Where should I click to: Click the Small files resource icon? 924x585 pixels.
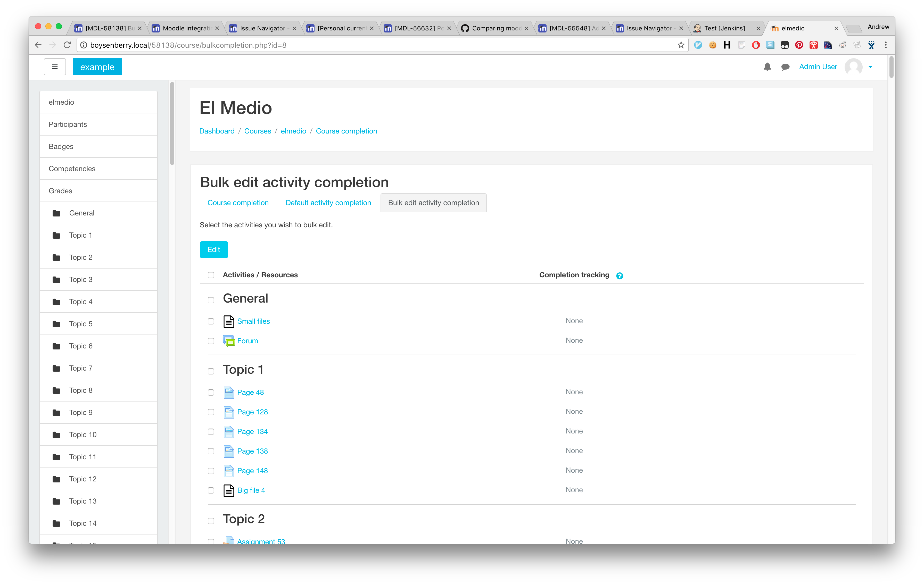point(229,321)
